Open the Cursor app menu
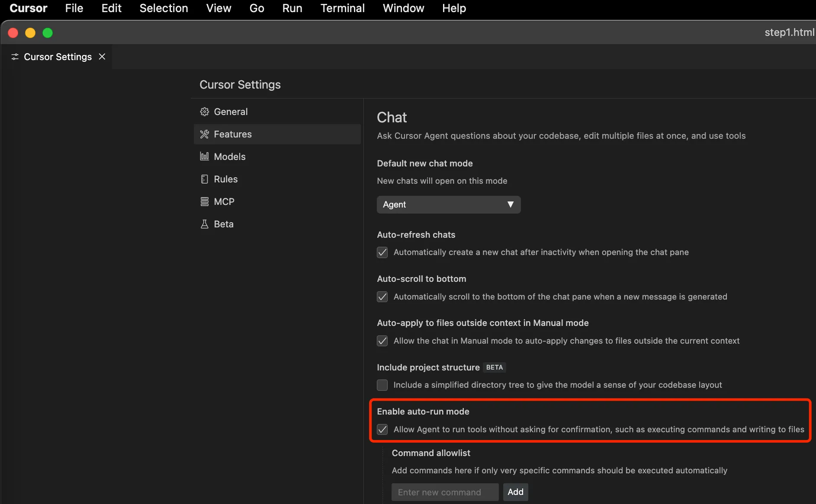816x504 pixels. (29, 8)
